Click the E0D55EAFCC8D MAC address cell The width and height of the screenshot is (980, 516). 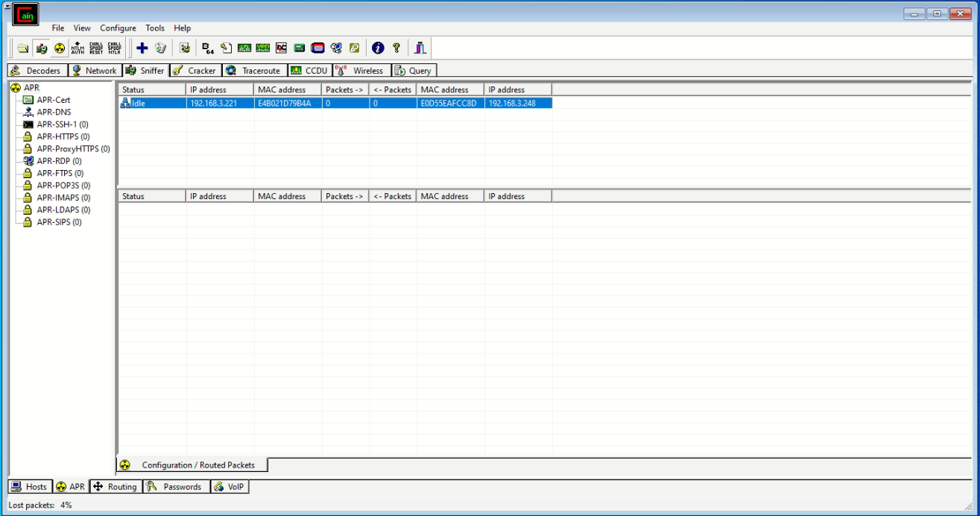pos(450,104)
